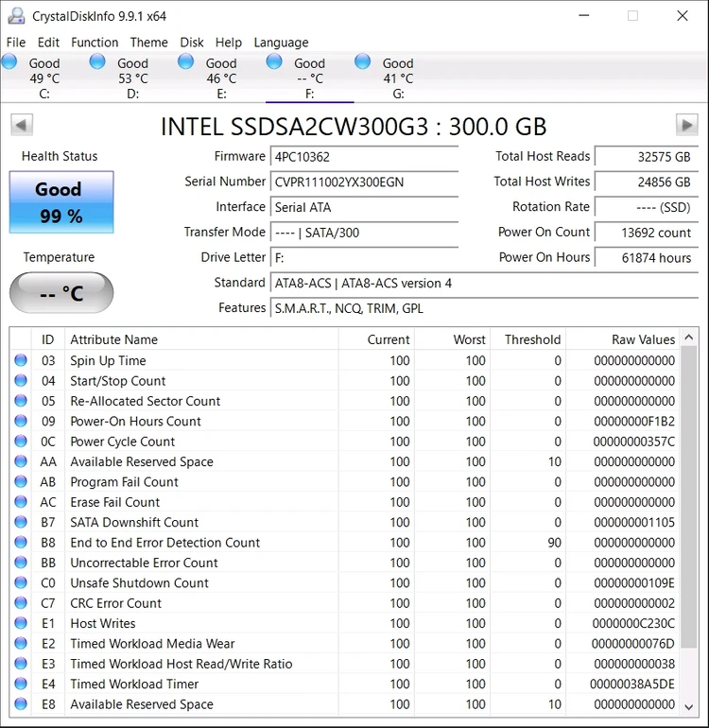Viewport: 709px width, 728px height.
Task: Select drive E: status orb
Action: click(185, 61)
